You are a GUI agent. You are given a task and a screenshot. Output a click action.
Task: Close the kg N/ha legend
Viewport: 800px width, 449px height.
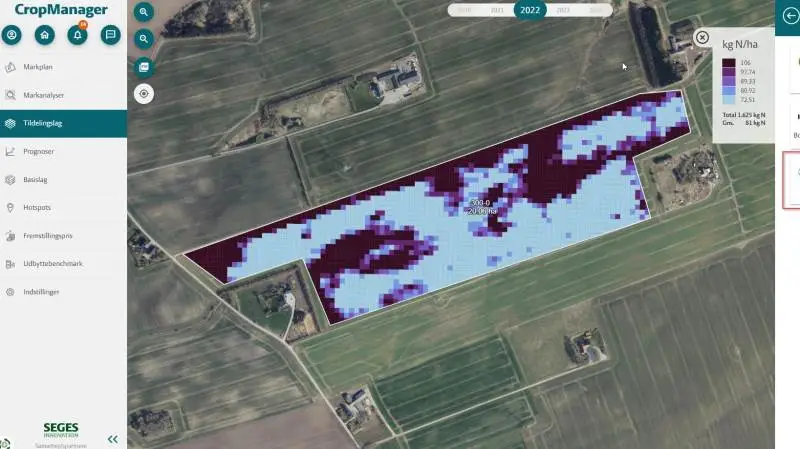[x=702, y=37]
